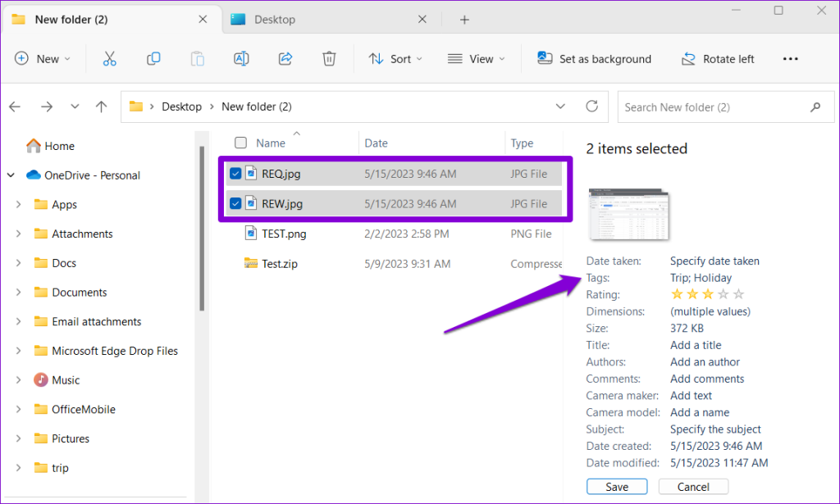
Task: Click Add a title field
Action: click(696, 345)
